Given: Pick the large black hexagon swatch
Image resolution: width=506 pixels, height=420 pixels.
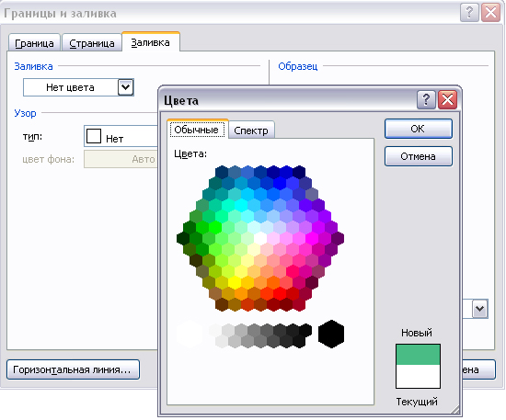Looking at the screenshot, I should pyautogui.click(x=331, y=334).
